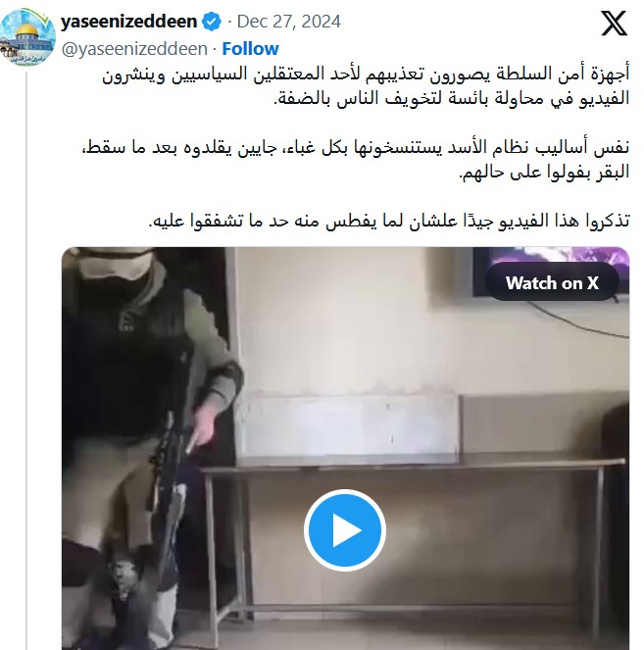
Task: Click the line beginning نفس أساليب نظام الأسد
Action: (356, 148)
